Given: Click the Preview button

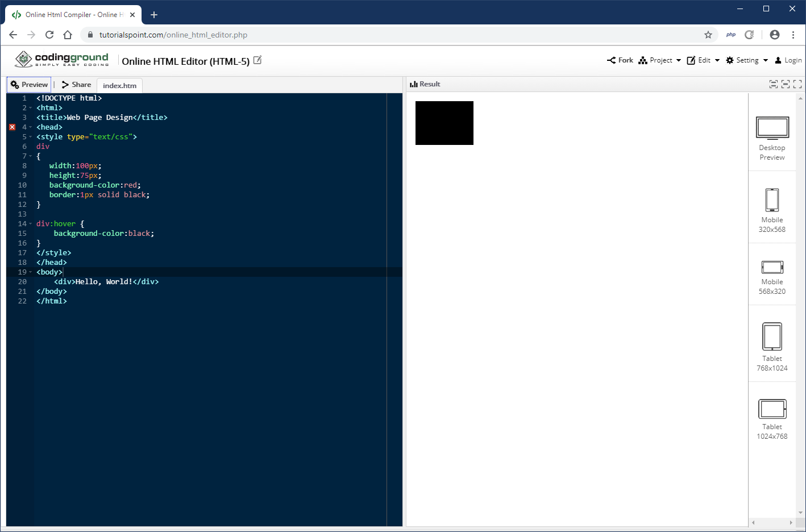Looking at the screenshot, I should (29, 85).
